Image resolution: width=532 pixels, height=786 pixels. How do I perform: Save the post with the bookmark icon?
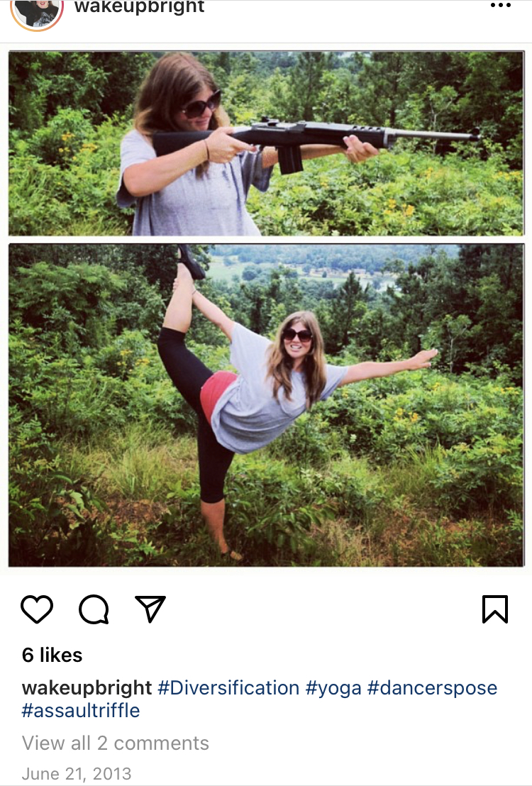[495, 609]
